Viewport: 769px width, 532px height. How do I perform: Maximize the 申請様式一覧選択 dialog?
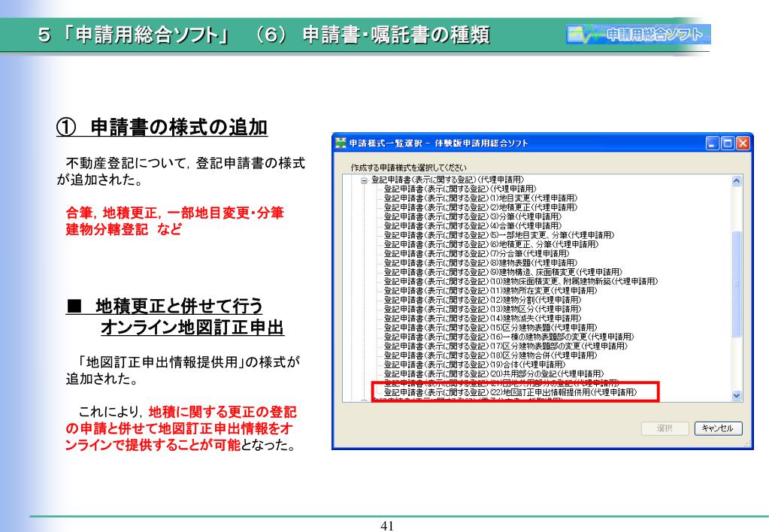(x=728, y=144)
